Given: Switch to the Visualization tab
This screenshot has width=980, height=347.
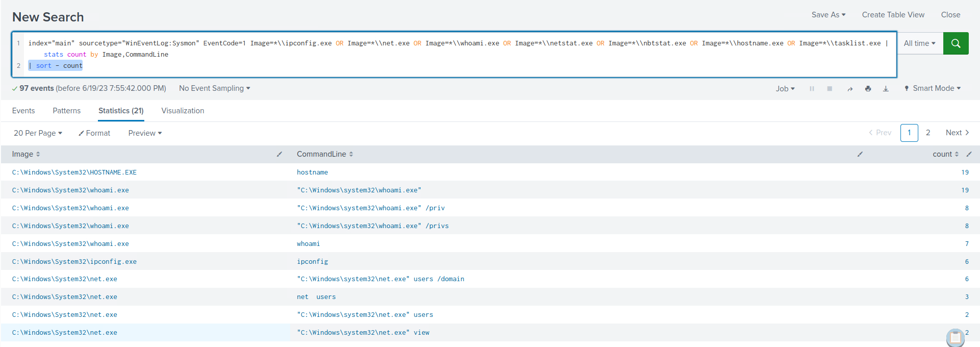Looking at the screenshot, I should pos(183,111).
